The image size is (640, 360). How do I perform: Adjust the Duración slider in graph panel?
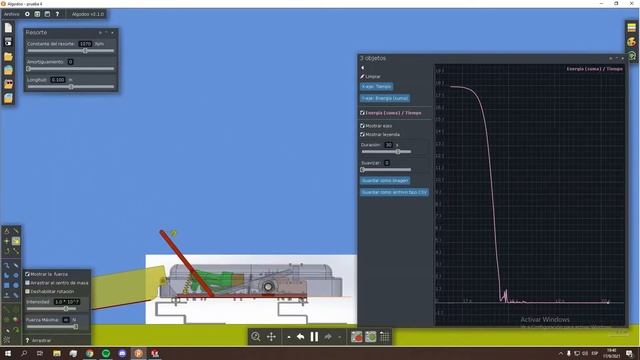387,151
